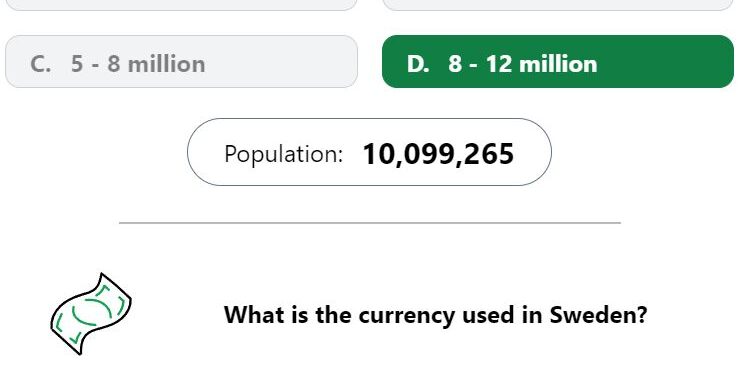The height and width of the screenshot is (375, 738).
Task: Click the green banknote currency icon
Action: click(91, 314)
